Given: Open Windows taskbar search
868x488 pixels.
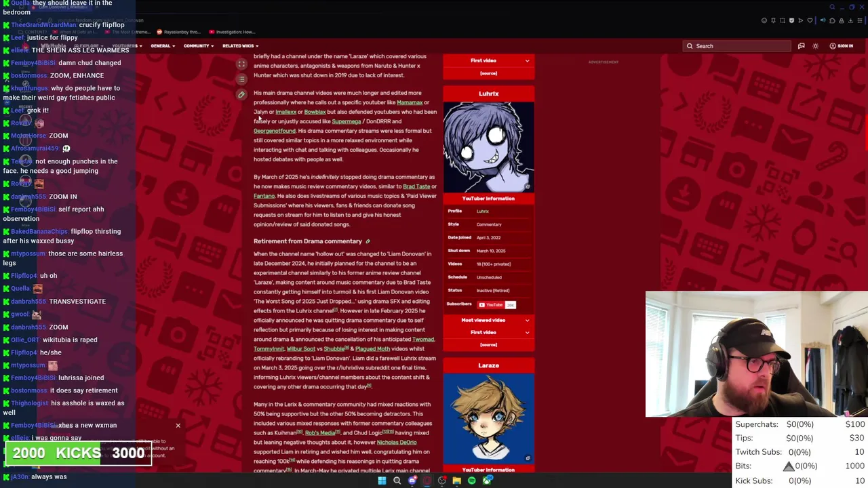Looking at the screenshot, I should point(397,481).
